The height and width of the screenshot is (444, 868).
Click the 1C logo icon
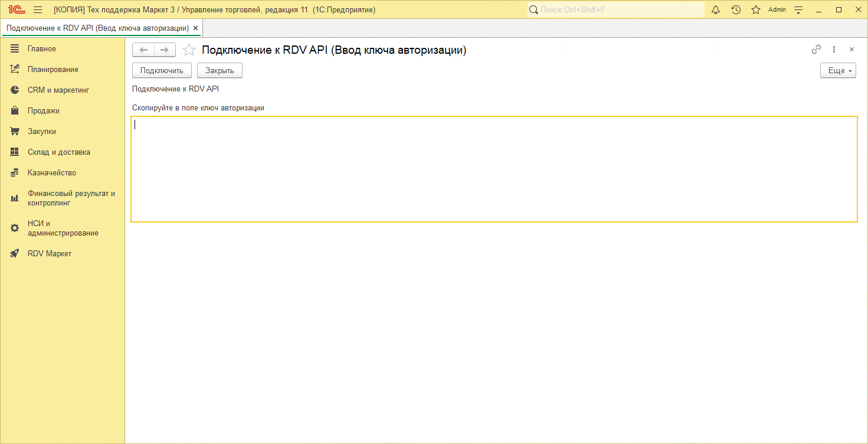tap(17, 9)
